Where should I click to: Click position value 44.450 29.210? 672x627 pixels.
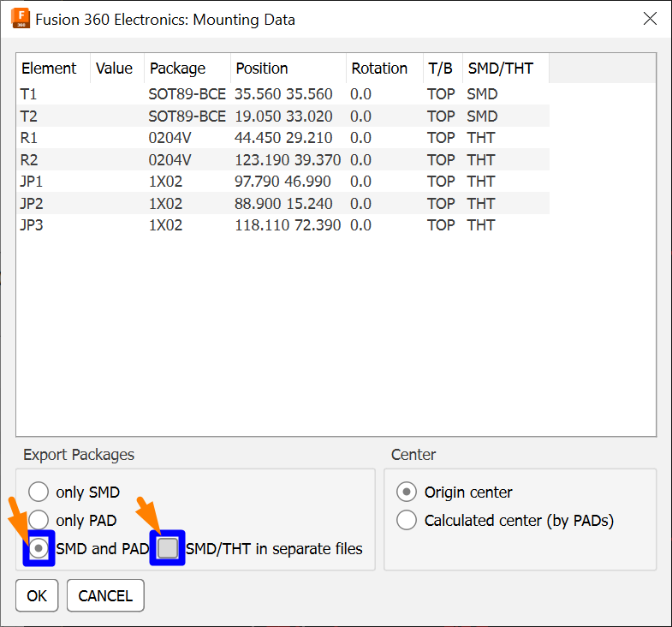click(x=283, y=138)
